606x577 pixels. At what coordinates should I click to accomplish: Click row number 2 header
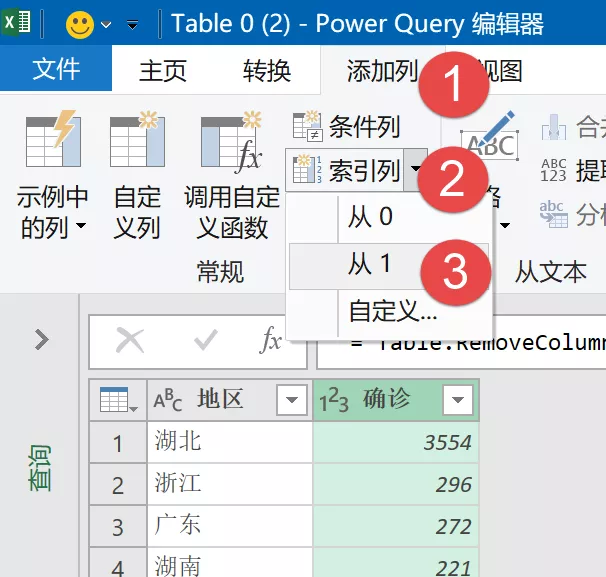(118, 485)
